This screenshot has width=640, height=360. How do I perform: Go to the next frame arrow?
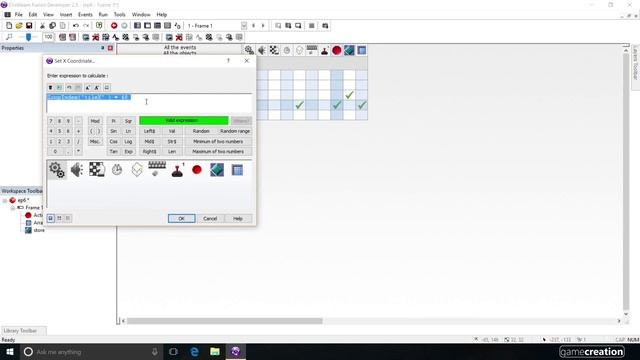click(x=263, y=26)
